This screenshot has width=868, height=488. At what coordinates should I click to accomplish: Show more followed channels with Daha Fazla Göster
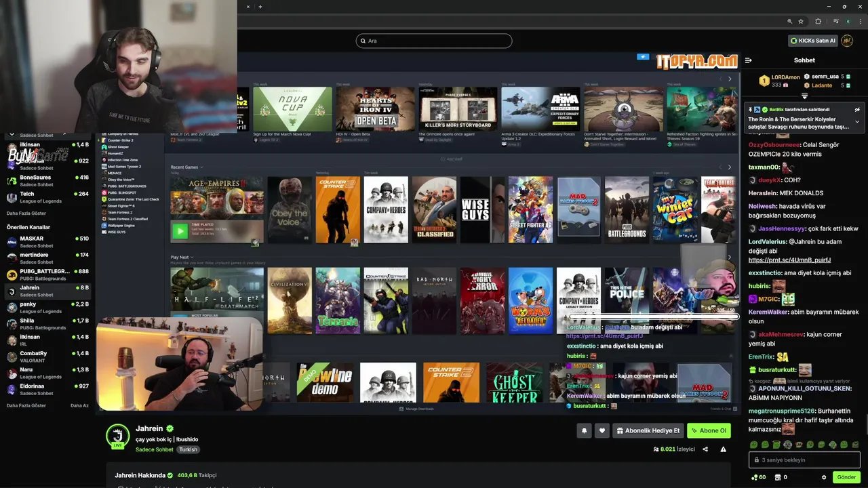click(26, 213)
